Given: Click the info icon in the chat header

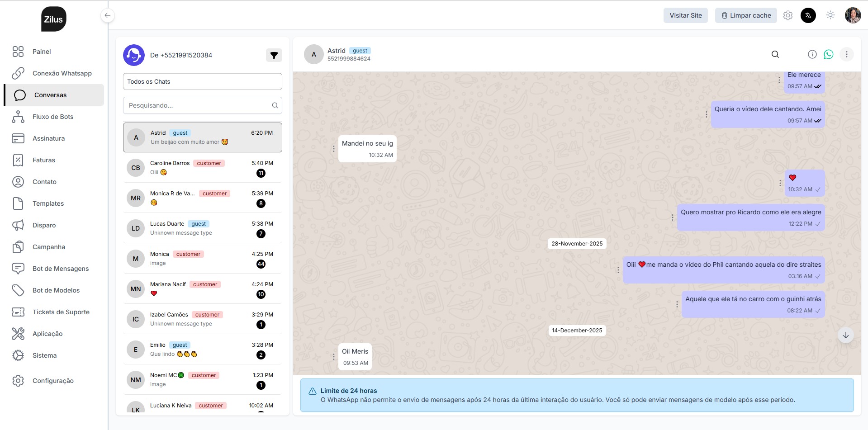Looking at the screenshot, I should (x=811, y=54).
